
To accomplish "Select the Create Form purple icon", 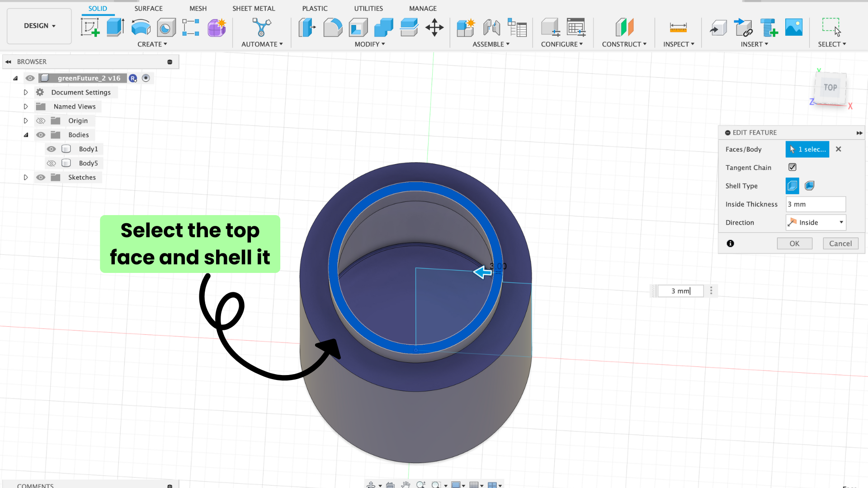I will pos(217,28).
